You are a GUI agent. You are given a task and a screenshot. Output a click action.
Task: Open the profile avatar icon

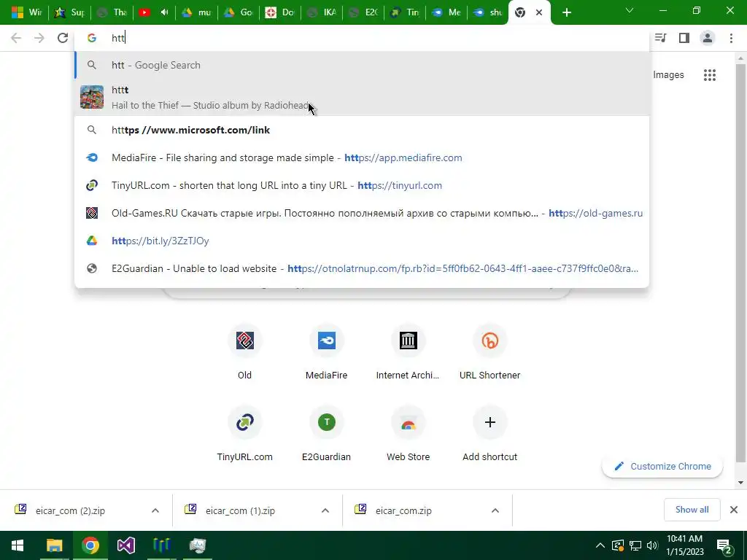[708, 38]
